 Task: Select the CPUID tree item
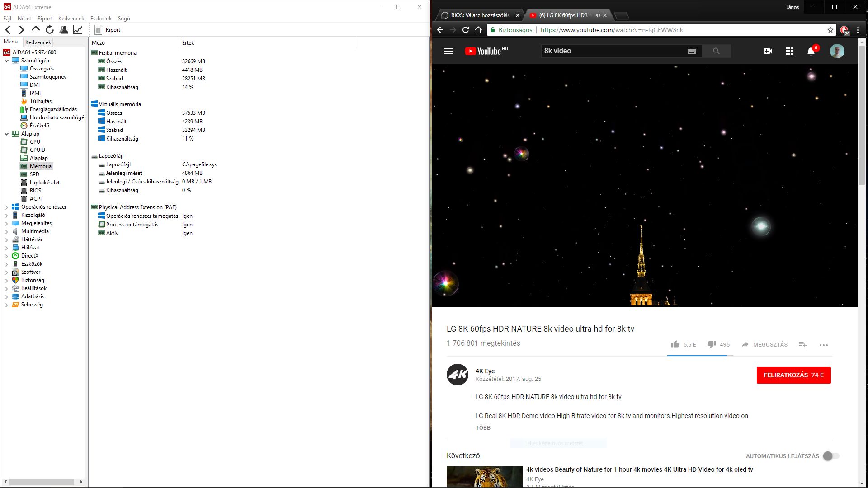coord(38,150)
